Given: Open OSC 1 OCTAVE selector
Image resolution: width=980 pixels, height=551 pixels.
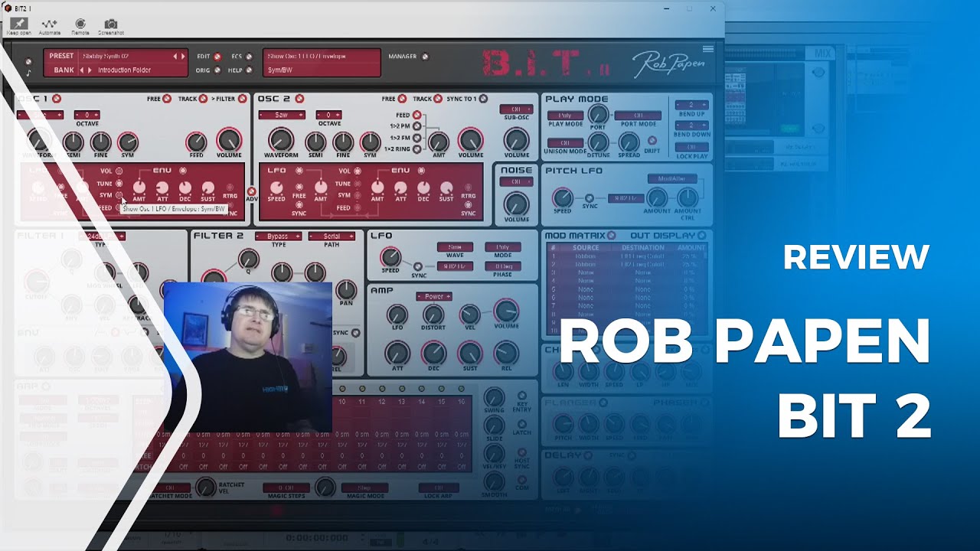Looking at the screenshot, I should pyautogui.click(x=87, y=115).
